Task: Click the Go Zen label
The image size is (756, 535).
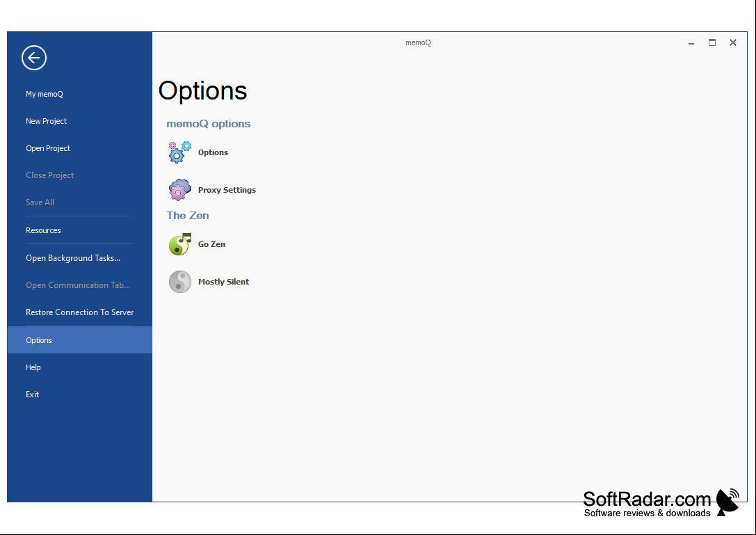Action: tap(211, 244)
